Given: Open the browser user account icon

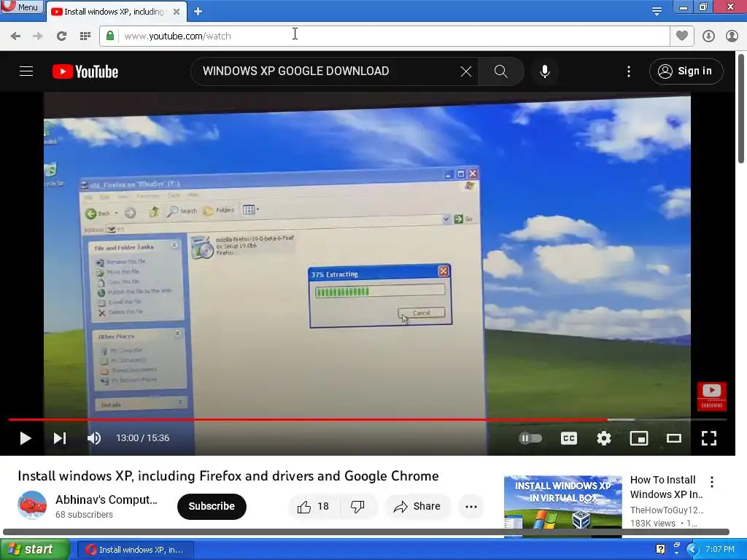Looking at the screenshot, I should click(732, 36).
